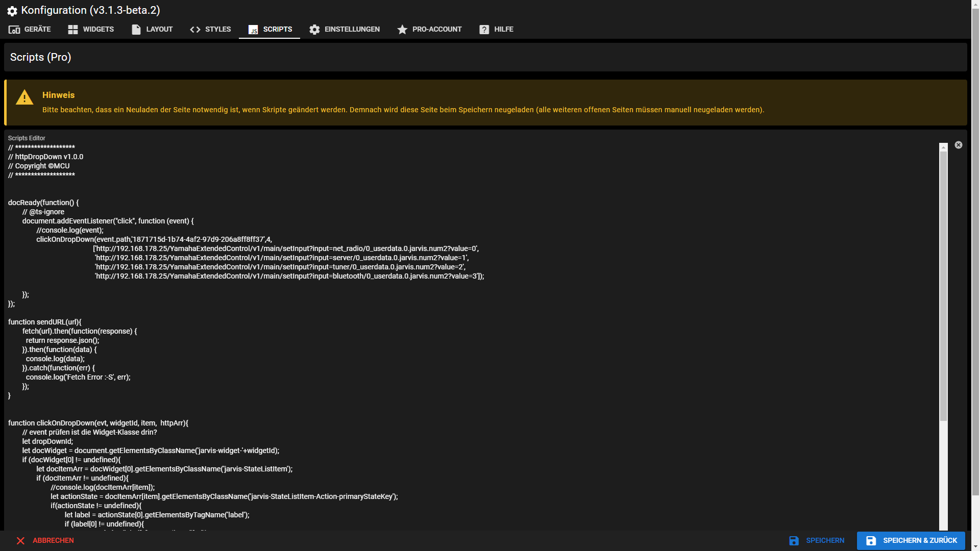Click the 'let dropDownId;' line
Image resolution: width=980 pixels, height=551 pixels.
pyautogui.click(x=47, y=441)
